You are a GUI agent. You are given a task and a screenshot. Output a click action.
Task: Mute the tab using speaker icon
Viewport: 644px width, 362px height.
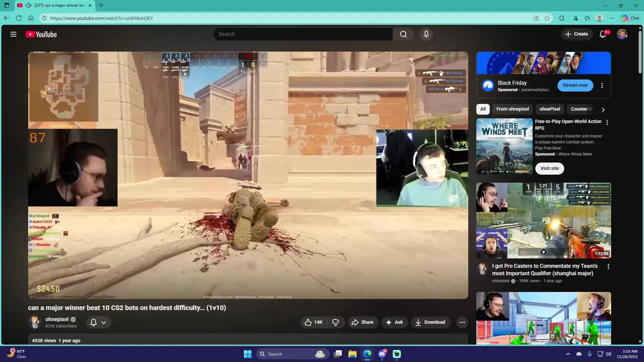click(28, 6)
